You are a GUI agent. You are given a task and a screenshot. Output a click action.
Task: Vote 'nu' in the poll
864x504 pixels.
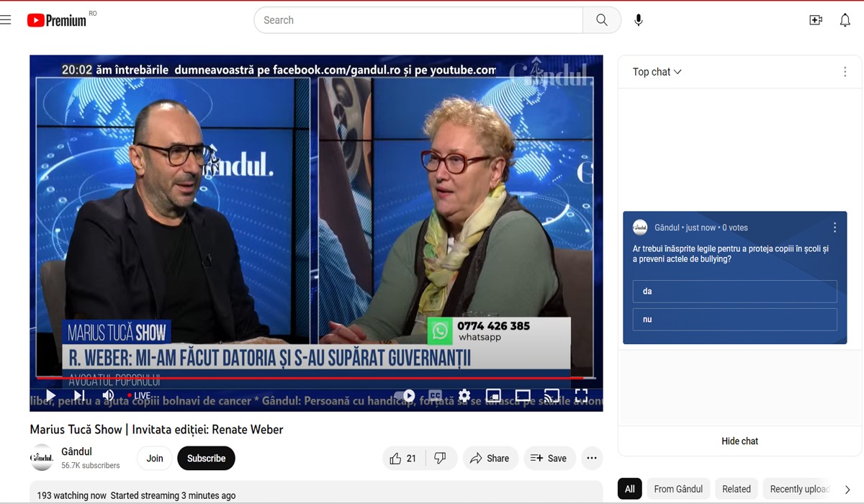pos(734,319)
